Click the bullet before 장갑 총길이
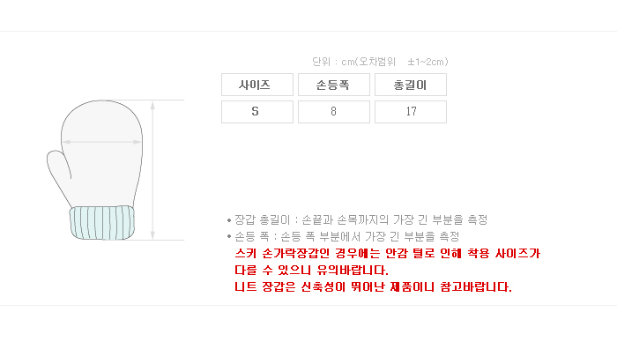Image resolution: width=617 pixels, height=364 pixels. pyautogui.click(x=228, y=220)
